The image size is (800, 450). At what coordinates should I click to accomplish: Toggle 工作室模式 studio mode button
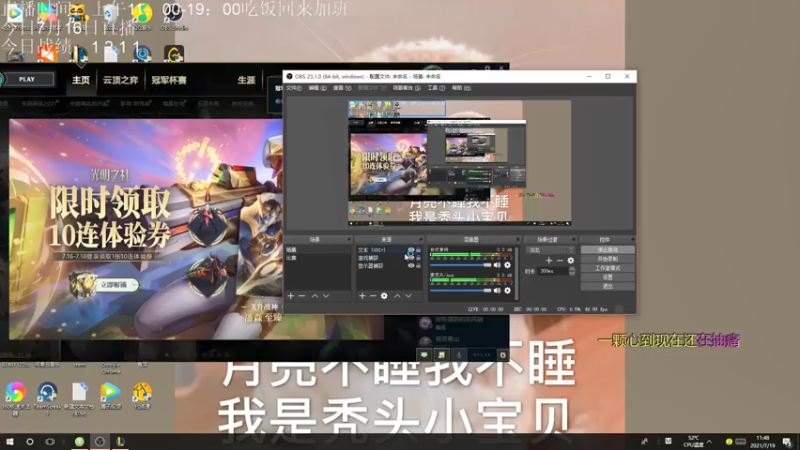tap(607, 268)
